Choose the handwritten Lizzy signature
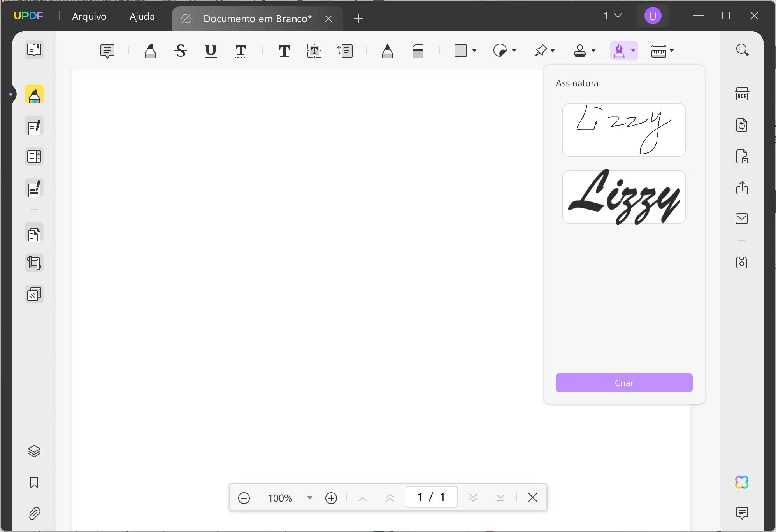 point(624,130)
